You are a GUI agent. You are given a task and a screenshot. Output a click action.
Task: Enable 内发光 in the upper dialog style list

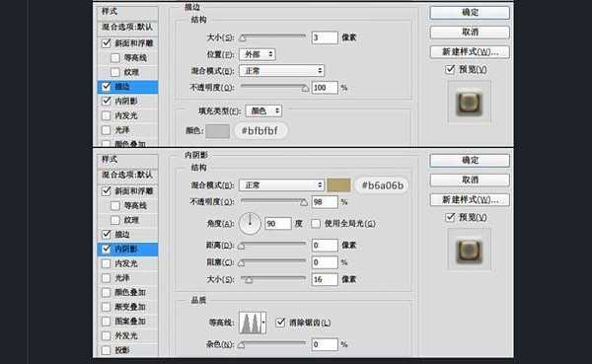click(x=107, y=115)
